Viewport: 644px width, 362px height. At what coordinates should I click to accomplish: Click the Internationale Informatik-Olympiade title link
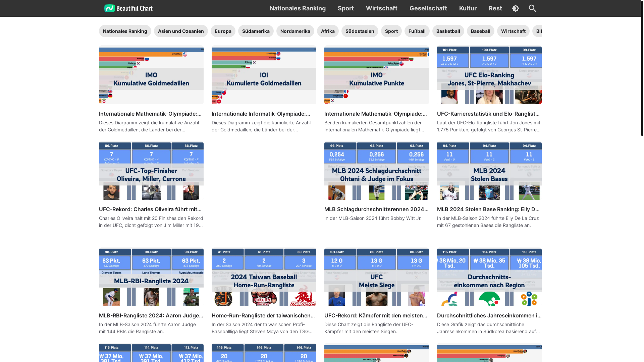(x=261, y=114)
